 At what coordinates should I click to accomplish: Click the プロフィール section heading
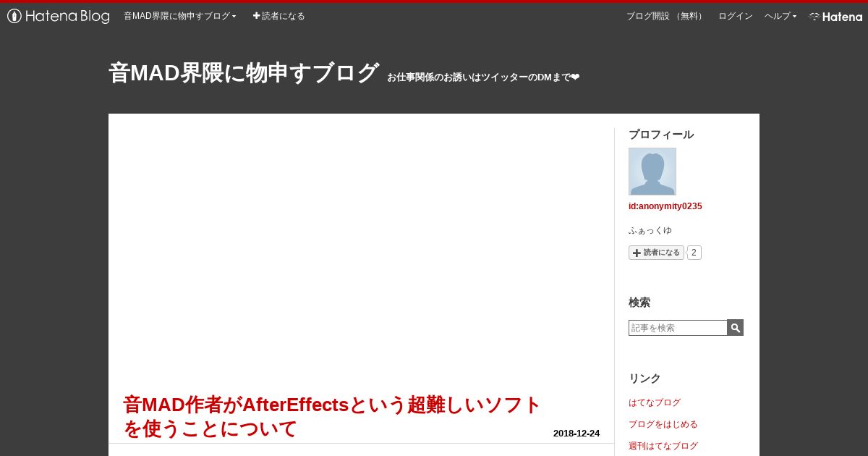[x=661, y=135]
